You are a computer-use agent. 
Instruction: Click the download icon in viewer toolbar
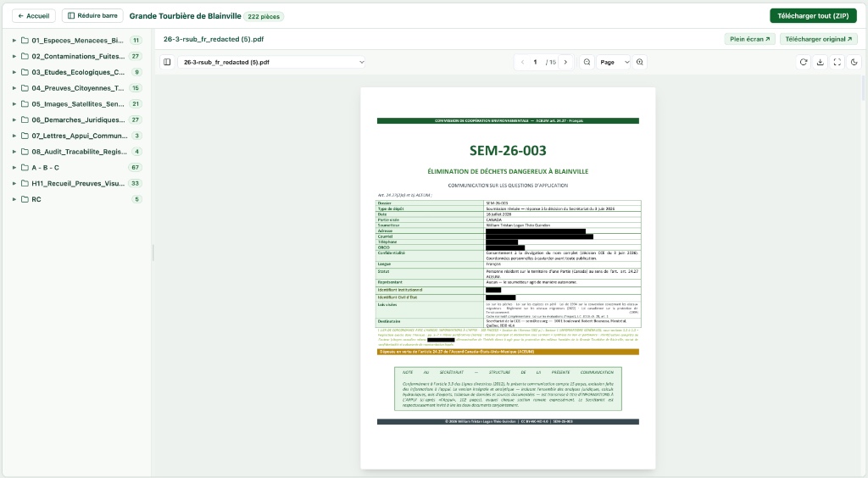point(821,62)
